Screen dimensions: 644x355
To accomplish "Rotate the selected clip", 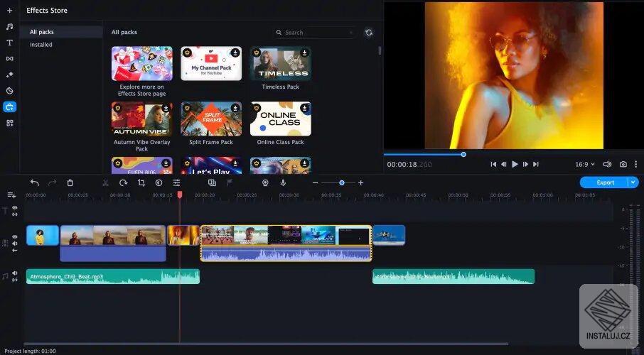I will click(123, 183).
